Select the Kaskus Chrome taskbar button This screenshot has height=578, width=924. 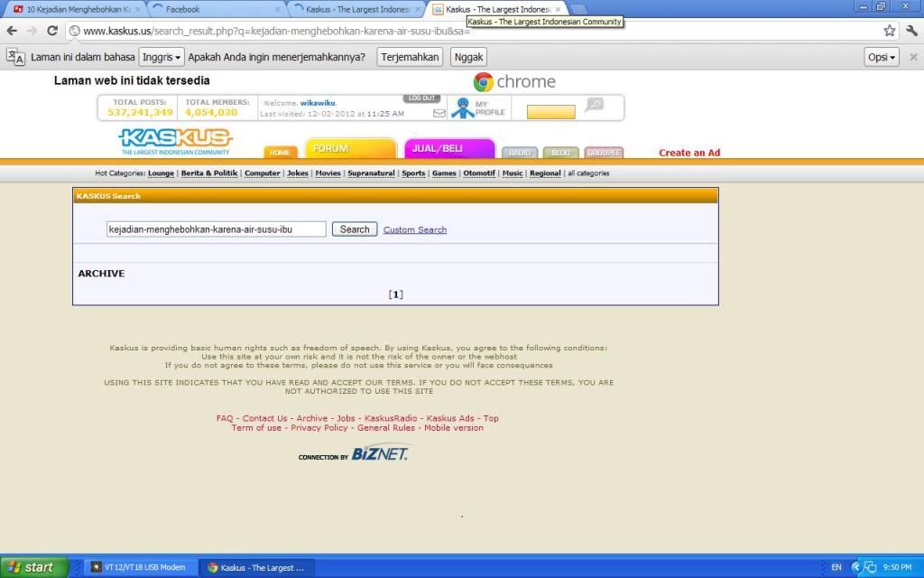coord(256,567)
